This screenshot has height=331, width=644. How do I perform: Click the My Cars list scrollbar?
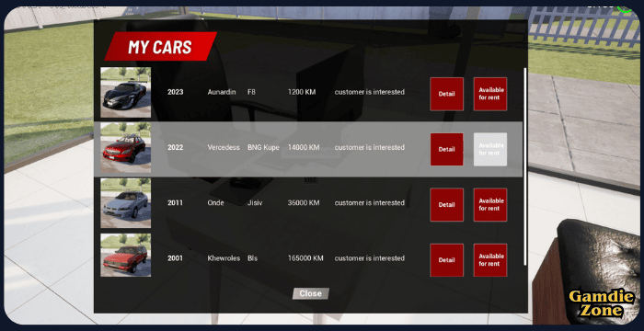[x=524, y=166]
